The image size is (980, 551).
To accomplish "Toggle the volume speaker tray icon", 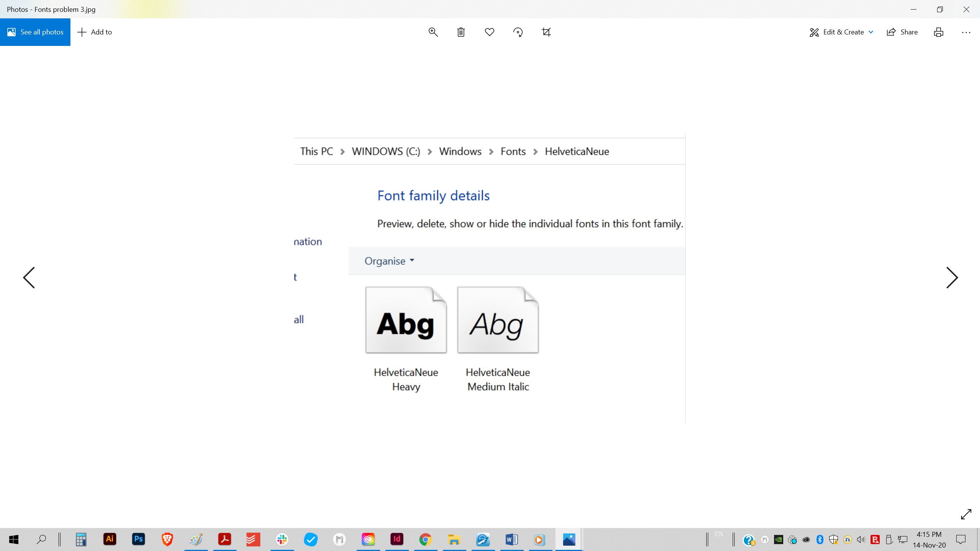I will (x=861, y=540).
